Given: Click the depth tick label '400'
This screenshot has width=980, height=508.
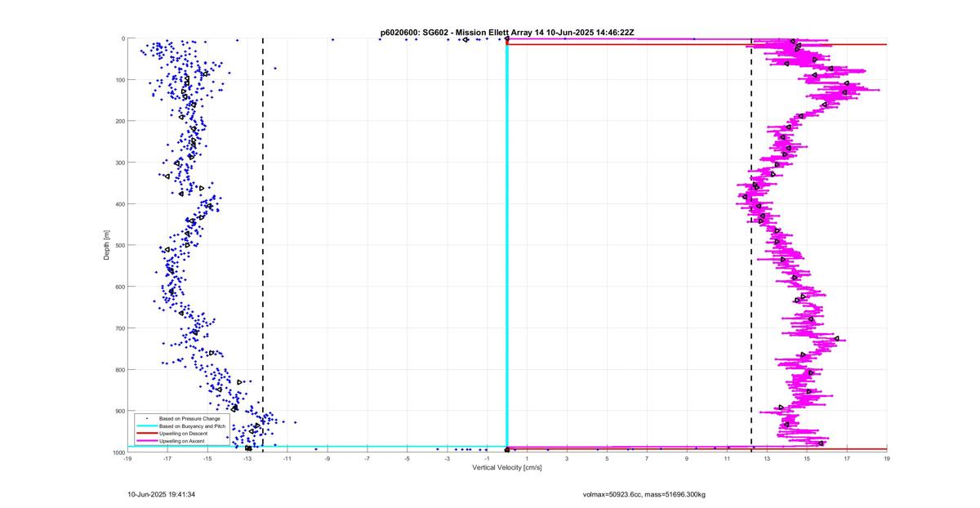Looking at the screenshot, I should (119, 204).
